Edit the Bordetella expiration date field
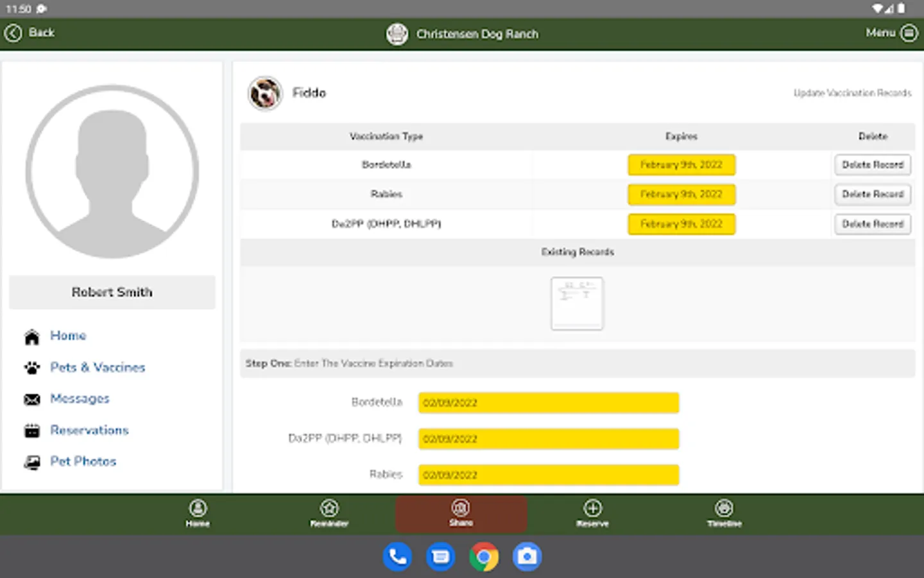Viewport: 924px width, 578px height. 549,403
